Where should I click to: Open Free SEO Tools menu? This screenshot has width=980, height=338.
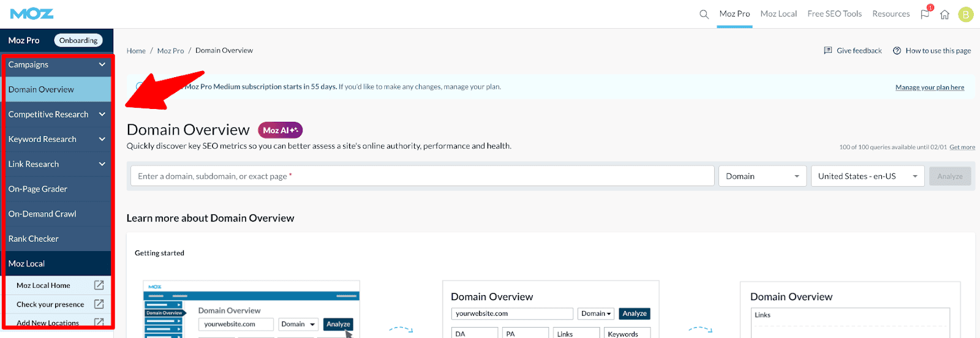834,13
